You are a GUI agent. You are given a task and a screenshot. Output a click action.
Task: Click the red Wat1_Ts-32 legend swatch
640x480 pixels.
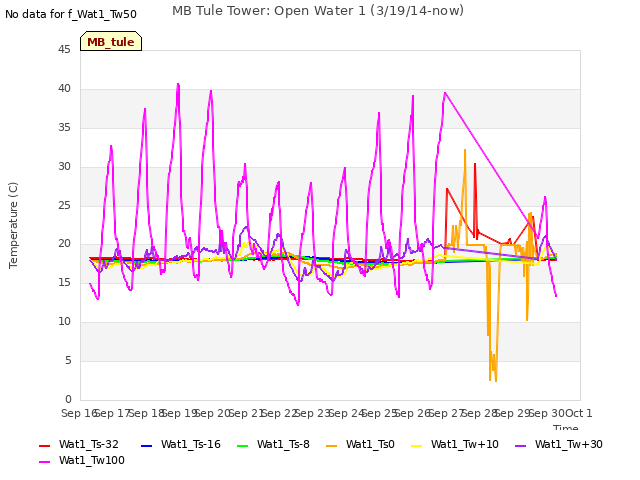point(44,445)
